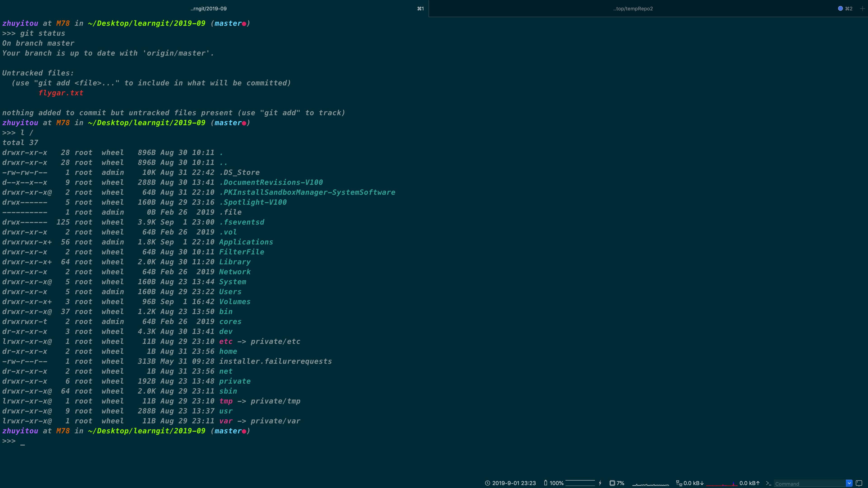This screenshot has width=868, height=488.
Task: Click the zhuyitou username in the top prompt
Action: 20,23
